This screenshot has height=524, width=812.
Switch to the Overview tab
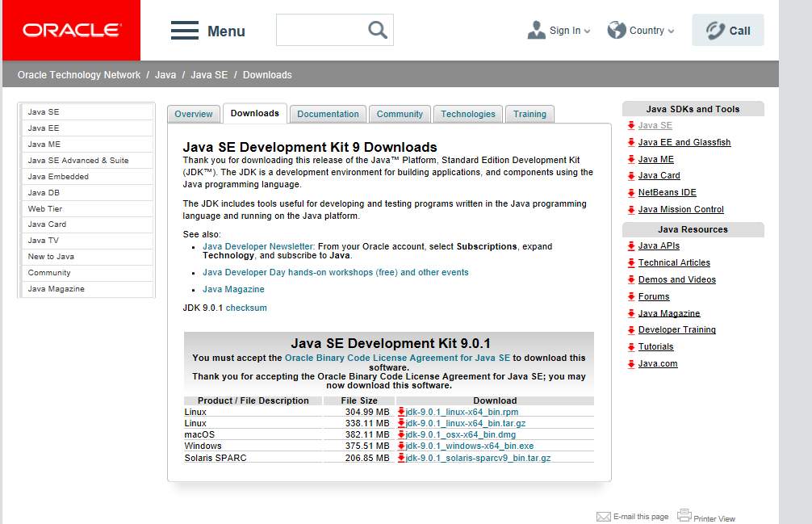pyautogui.click(x=193, y=114)
